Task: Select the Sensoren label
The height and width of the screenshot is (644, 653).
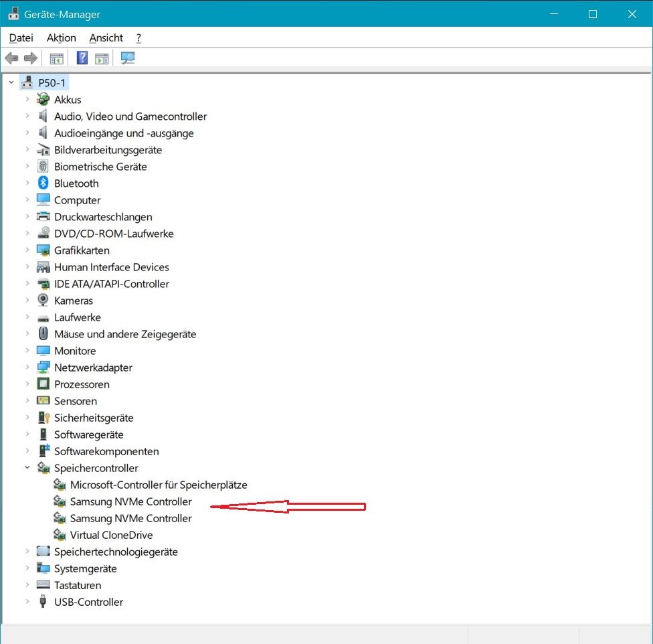Action: tap(76, 401)
